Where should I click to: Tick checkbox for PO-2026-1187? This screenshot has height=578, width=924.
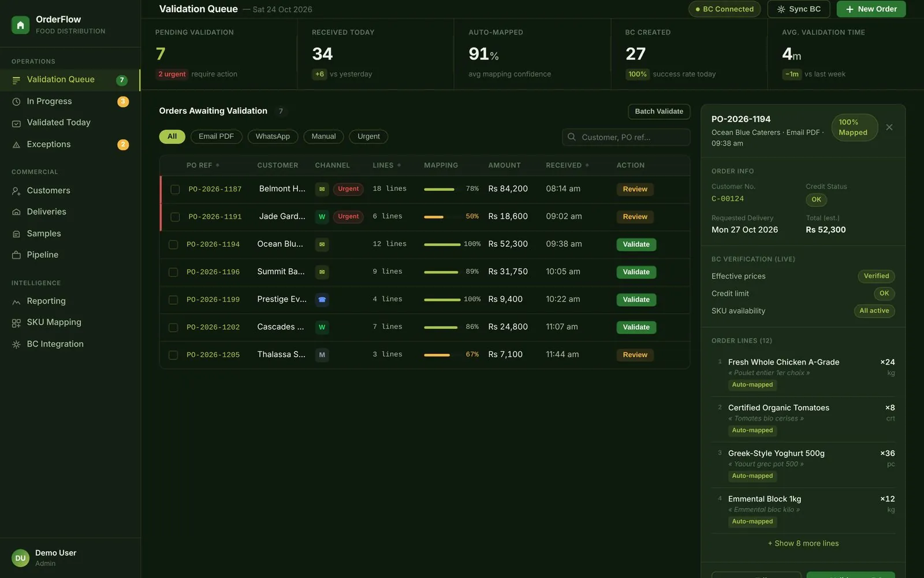(175, 189)
